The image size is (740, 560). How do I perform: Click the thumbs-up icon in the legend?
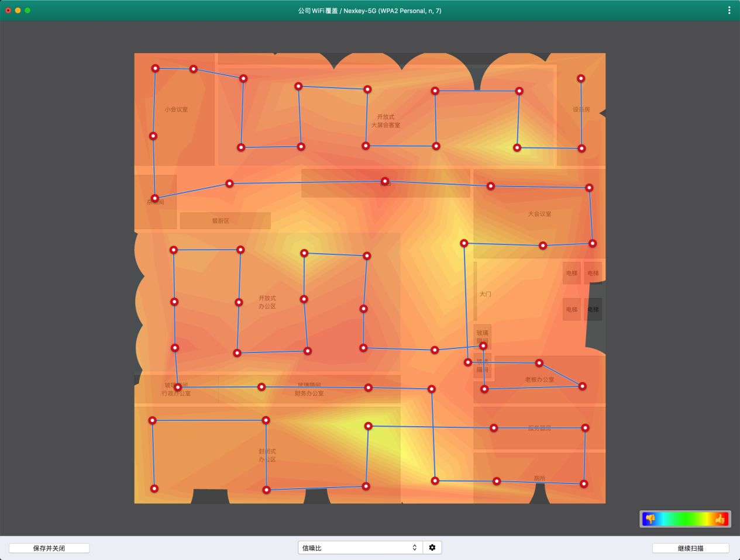tap(720, 518)
